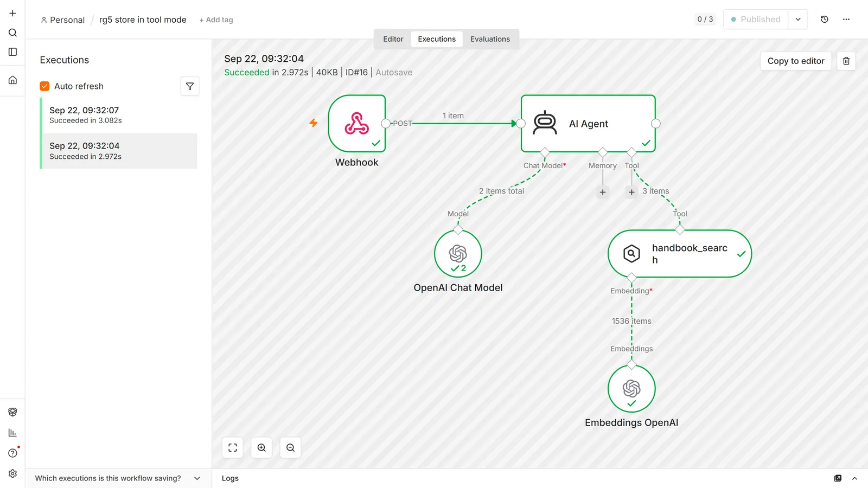Viewport: 868px width, 488px height.
Task: Select execution Sep 22, 09:32:04 in list
Action: (x=119, y=151)
